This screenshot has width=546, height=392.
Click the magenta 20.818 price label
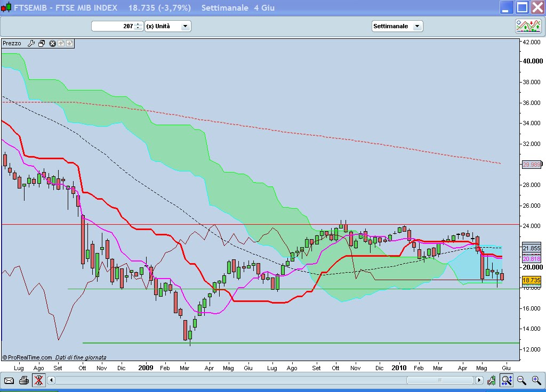pos(532,259)
